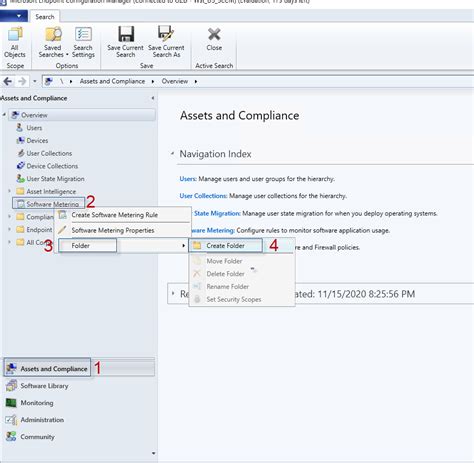Select the Overview tree node
Viewport: 474px width, 463px height.
82,115
